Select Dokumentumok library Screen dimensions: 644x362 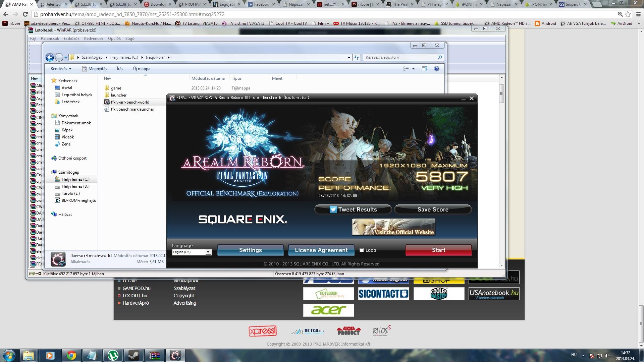[x=76, y=123]
